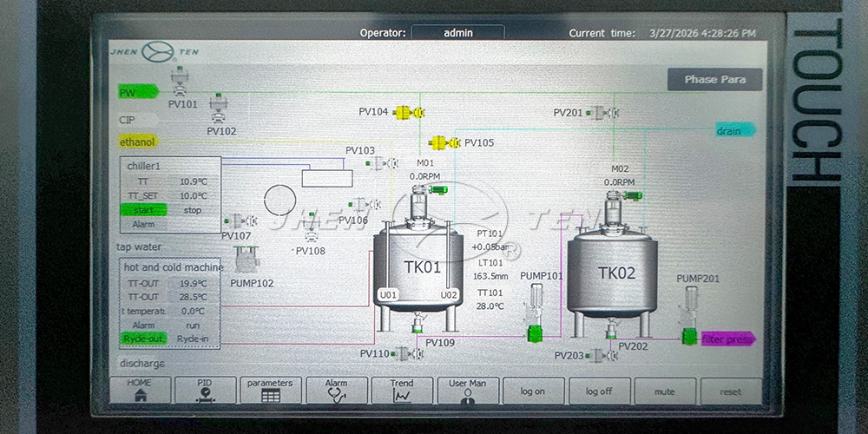The height and width of the screenshot is (434, 868).
Task: Open the Alarm page from bottom bar
Action: tap(336, 390)
